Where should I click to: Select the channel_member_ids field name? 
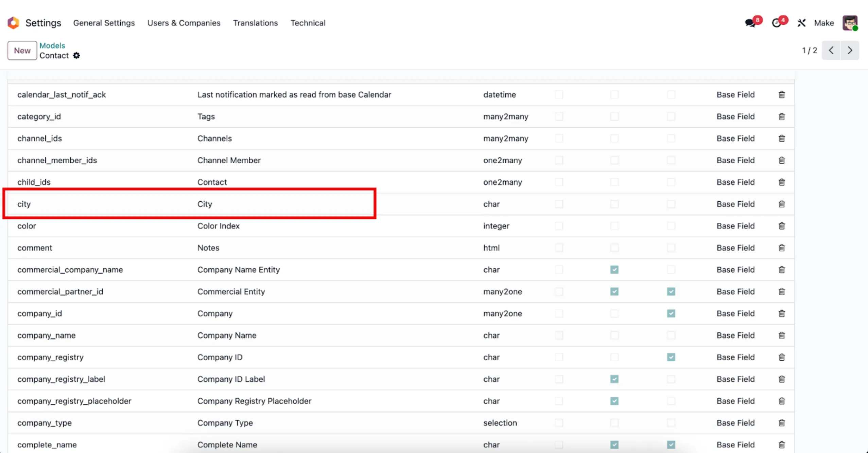[x=57, y=160]
